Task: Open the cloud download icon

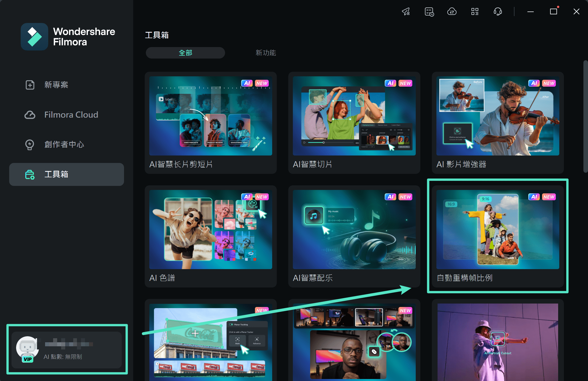Action: (x=452, y=11)
